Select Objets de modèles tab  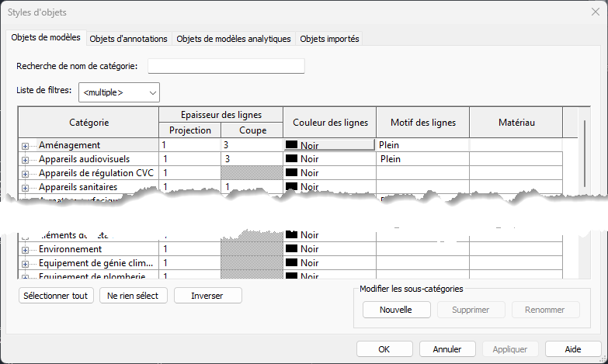46,37
